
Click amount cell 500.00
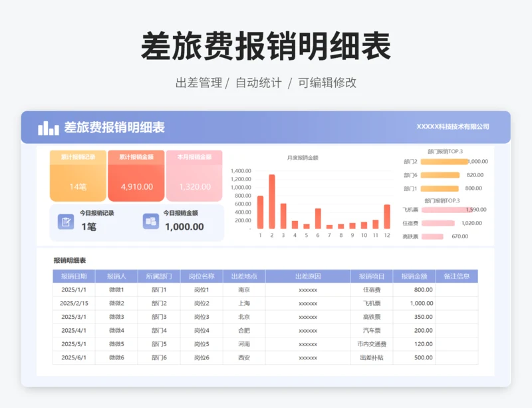click(x=414, y=357)
